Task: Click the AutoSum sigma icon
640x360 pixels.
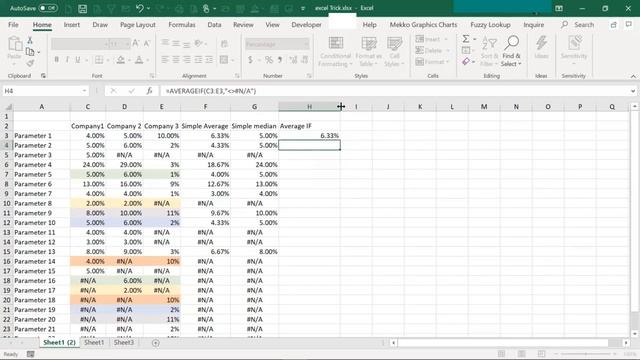Action: (466, 39)
